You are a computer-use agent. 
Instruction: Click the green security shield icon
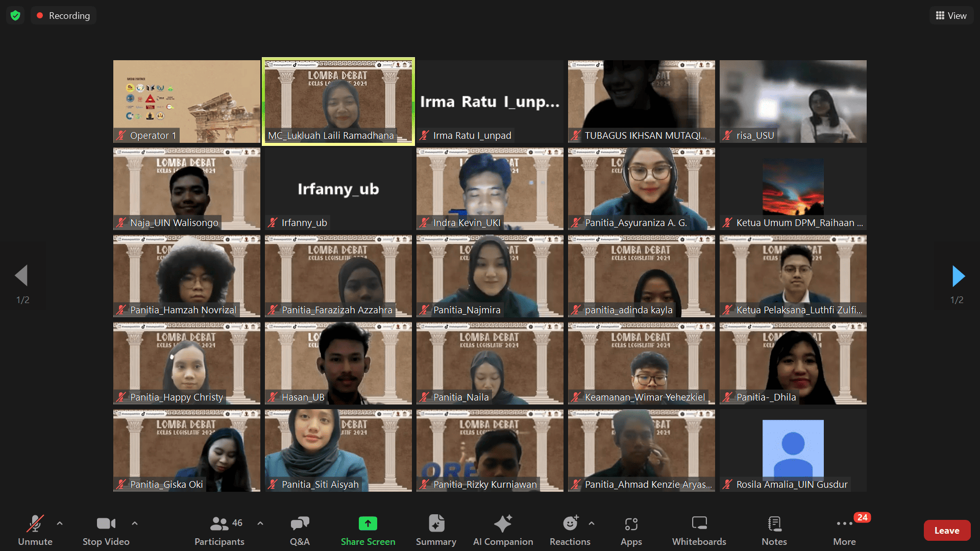[15, 15]
